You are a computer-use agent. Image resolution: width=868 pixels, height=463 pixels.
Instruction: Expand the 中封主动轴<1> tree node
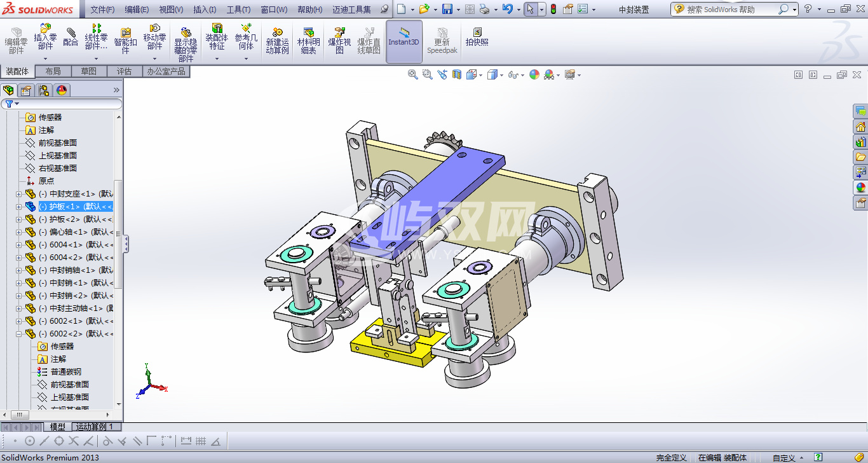[18, 308]
